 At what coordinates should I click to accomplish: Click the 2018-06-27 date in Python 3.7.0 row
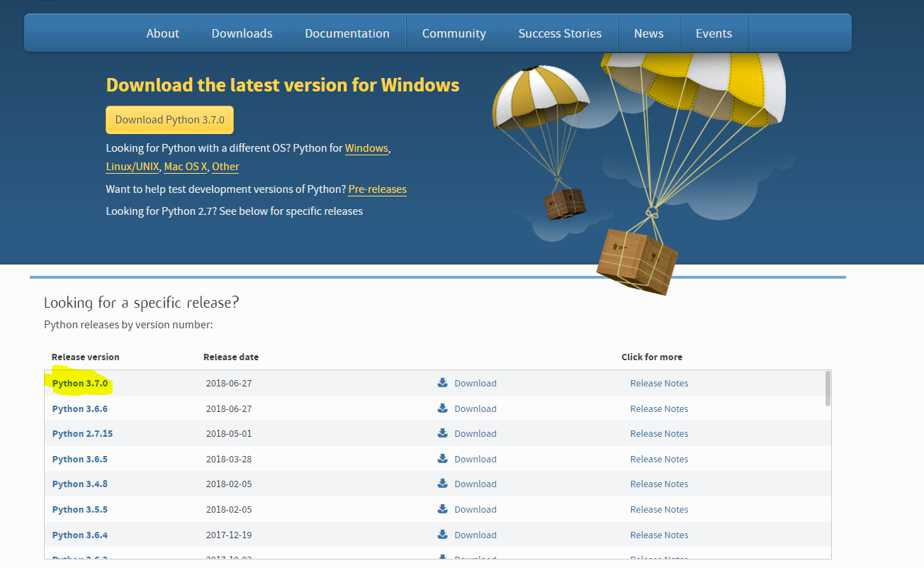tap(229, 383)
